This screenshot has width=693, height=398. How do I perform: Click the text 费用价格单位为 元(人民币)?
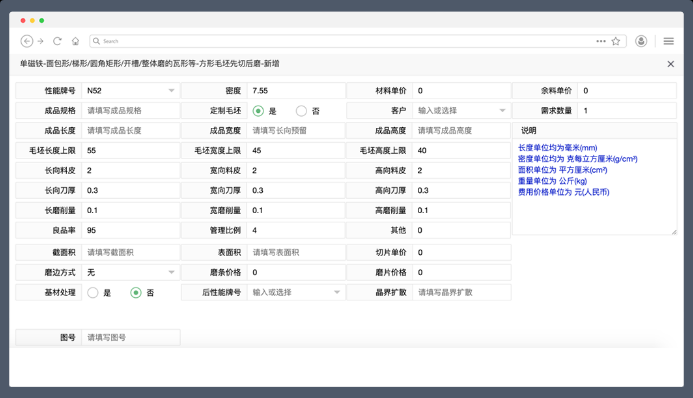click(x=564, y=192)
